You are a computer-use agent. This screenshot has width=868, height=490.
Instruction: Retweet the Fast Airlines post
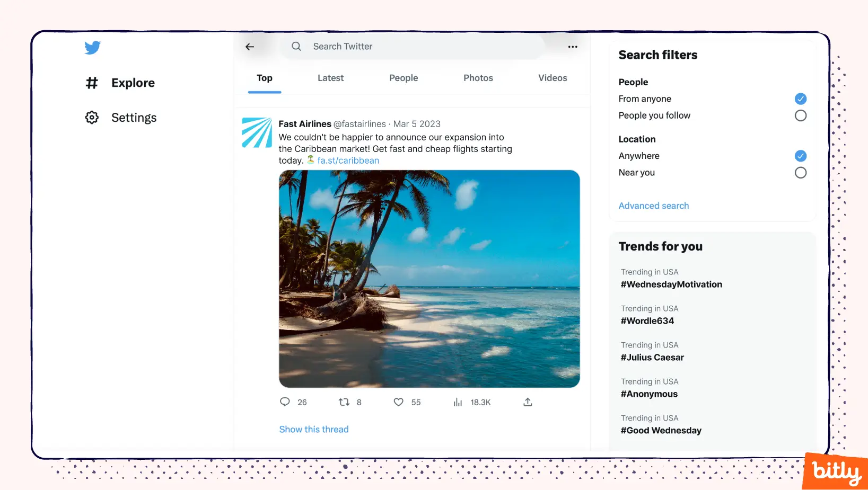pos(344,402)
